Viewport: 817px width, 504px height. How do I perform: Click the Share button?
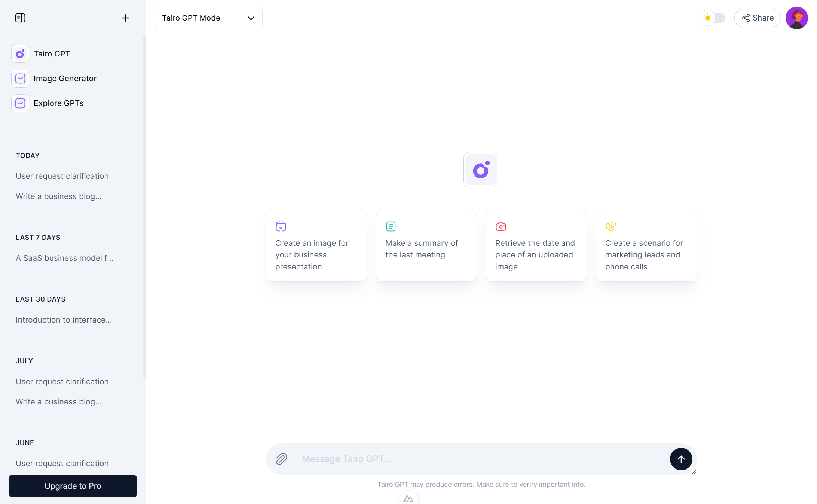pyautogui.click(x=757, y=18)
